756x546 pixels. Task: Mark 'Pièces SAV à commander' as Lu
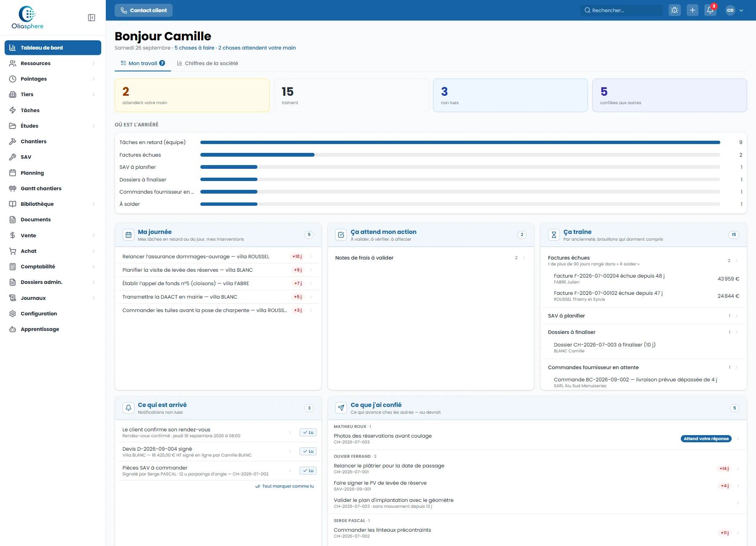(308, 470)
